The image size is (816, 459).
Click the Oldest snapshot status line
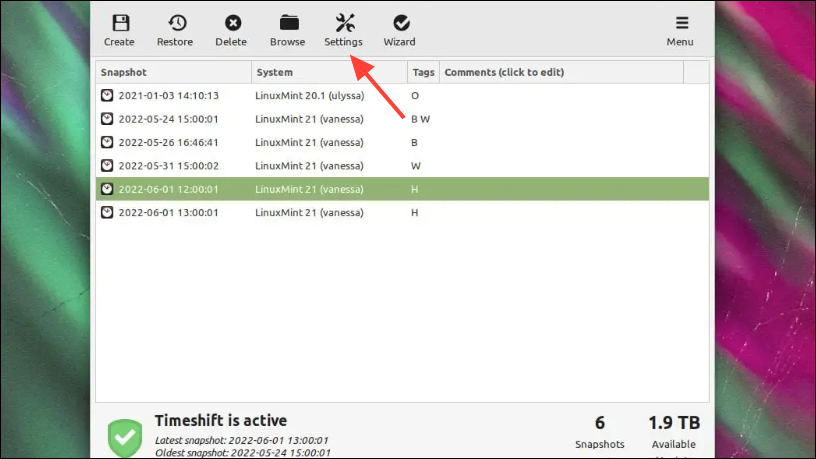coord(243,453)
